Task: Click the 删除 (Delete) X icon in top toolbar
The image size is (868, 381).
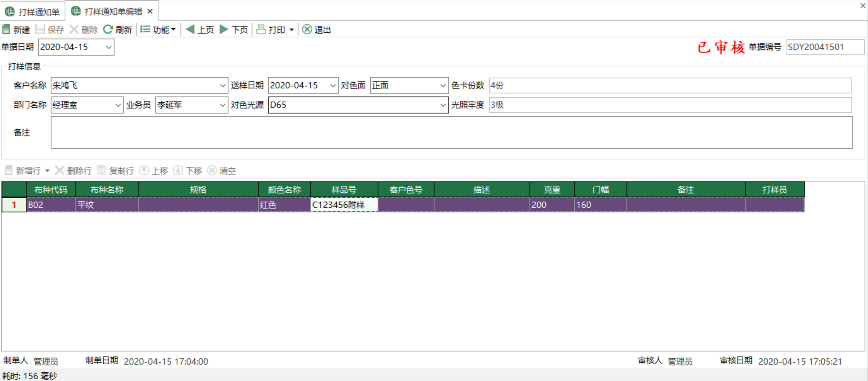Action: click(x=74, y=29)
